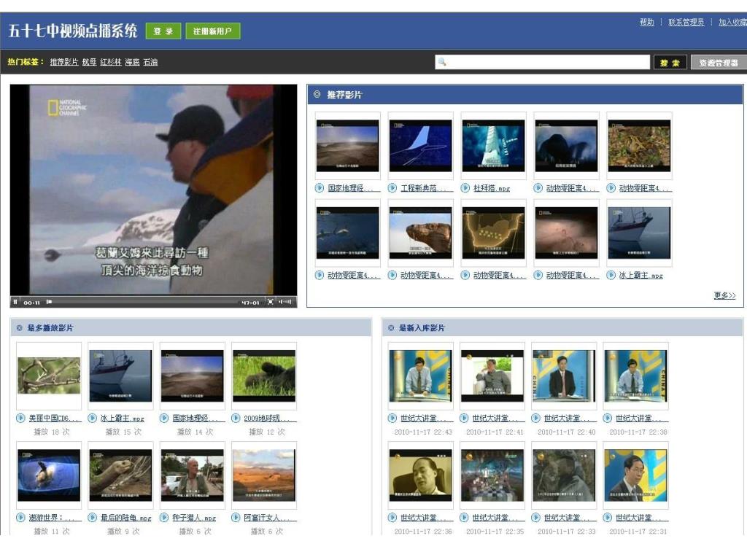Select the 航母 hot tag
Screen dimensions: 747x560
tap(89, 62)
